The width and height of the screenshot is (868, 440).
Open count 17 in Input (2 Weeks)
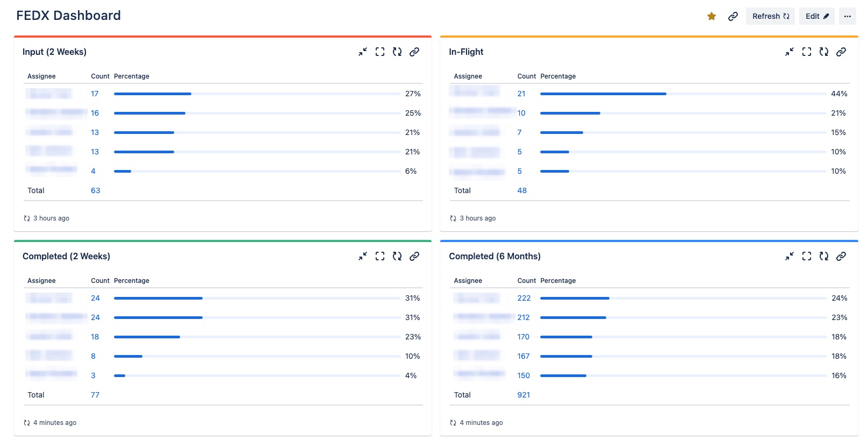pos(95,94)
